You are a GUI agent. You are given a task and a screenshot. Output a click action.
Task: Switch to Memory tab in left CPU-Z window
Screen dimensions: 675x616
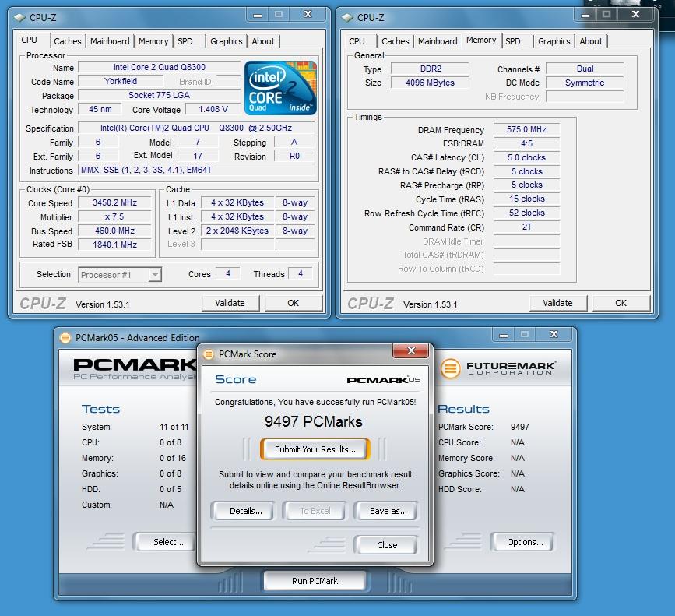tap(153, 41)
